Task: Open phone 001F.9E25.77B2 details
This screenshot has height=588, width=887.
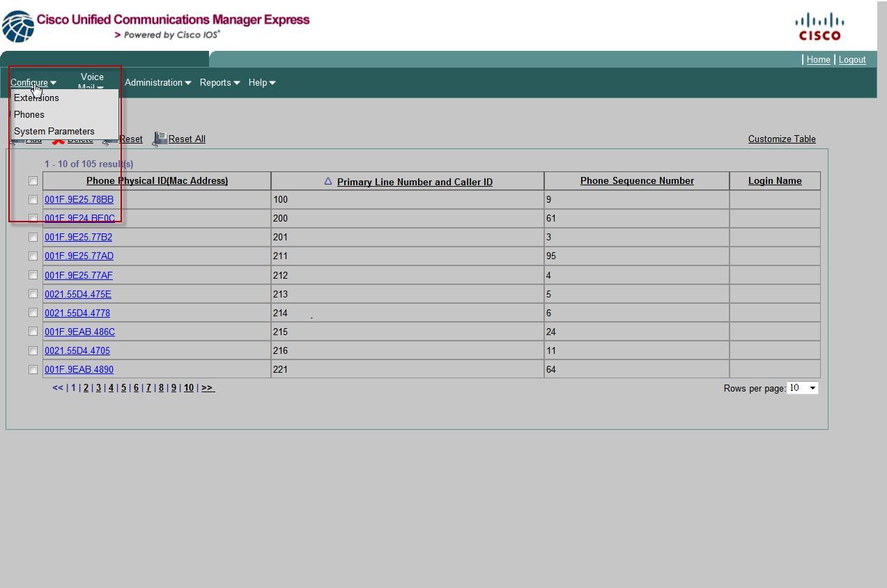Action: 78,238
